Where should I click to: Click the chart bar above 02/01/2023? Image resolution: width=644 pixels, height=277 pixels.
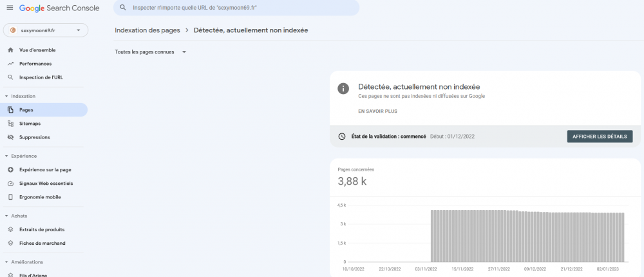(607, 237)
